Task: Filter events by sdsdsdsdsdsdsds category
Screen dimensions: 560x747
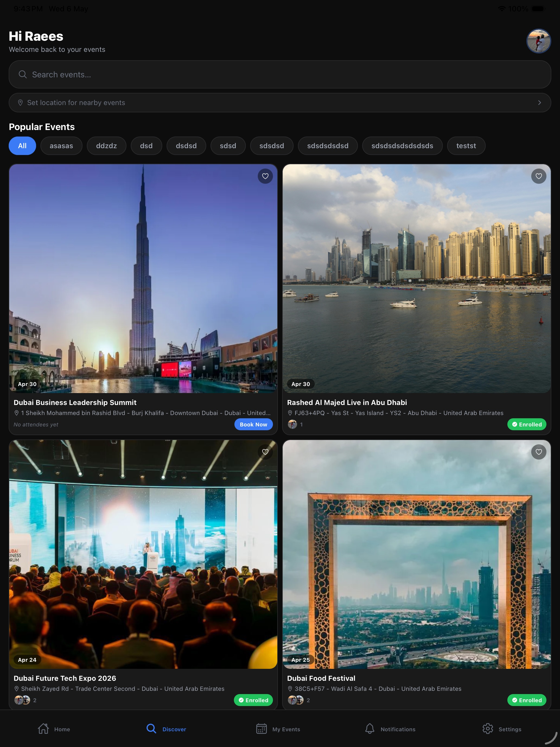Action: [402, 146]
